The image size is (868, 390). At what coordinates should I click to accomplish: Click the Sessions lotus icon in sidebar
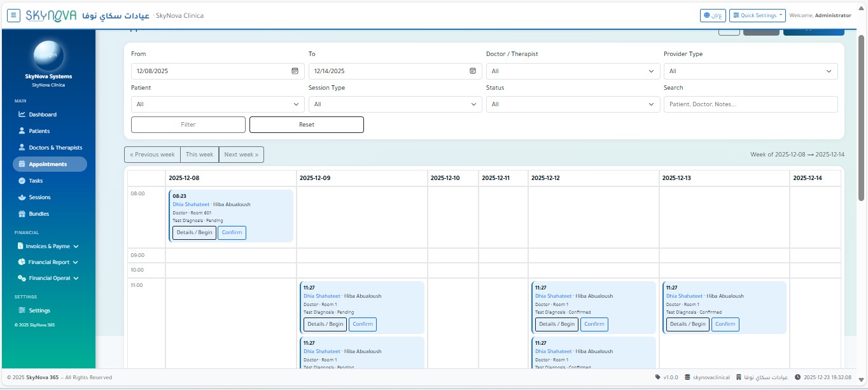coord(22,197)
